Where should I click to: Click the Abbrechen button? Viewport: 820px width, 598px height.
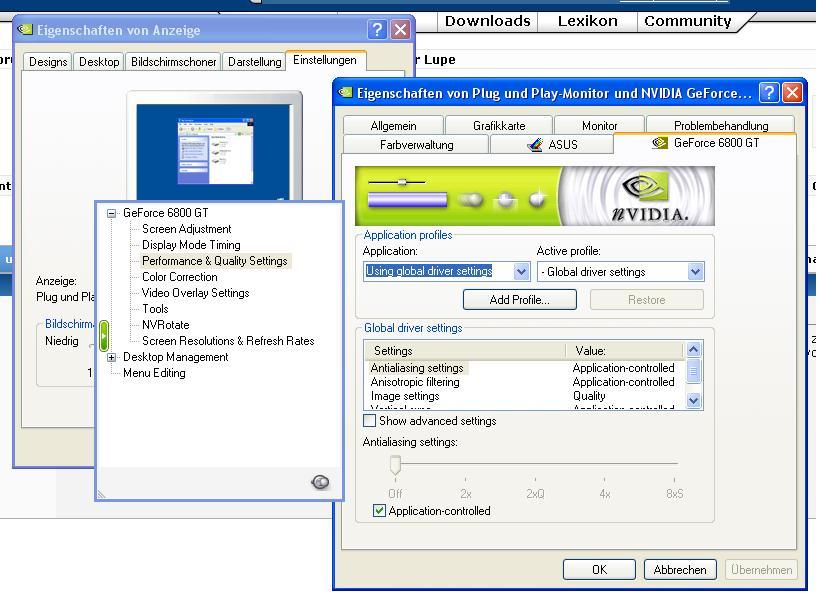tap(680, 569)
